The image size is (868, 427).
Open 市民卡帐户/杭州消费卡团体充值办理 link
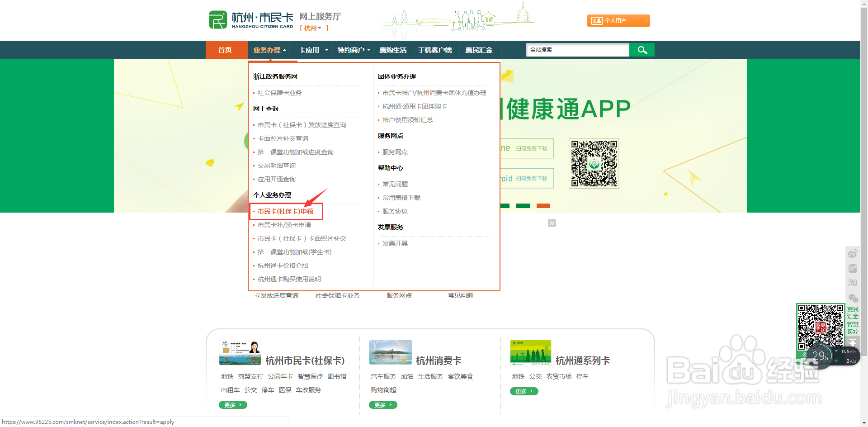tap(434, 93)
